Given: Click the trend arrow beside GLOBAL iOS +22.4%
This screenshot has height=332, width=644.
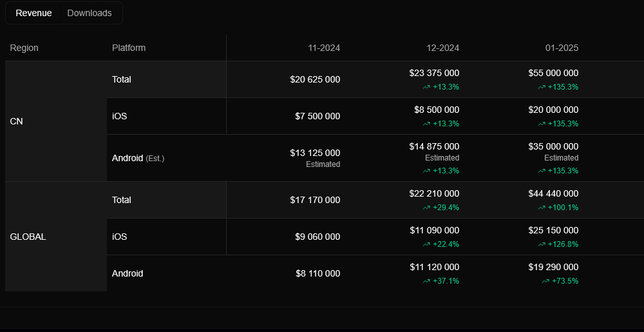Looking at the screenshot, I should point(426,244).
